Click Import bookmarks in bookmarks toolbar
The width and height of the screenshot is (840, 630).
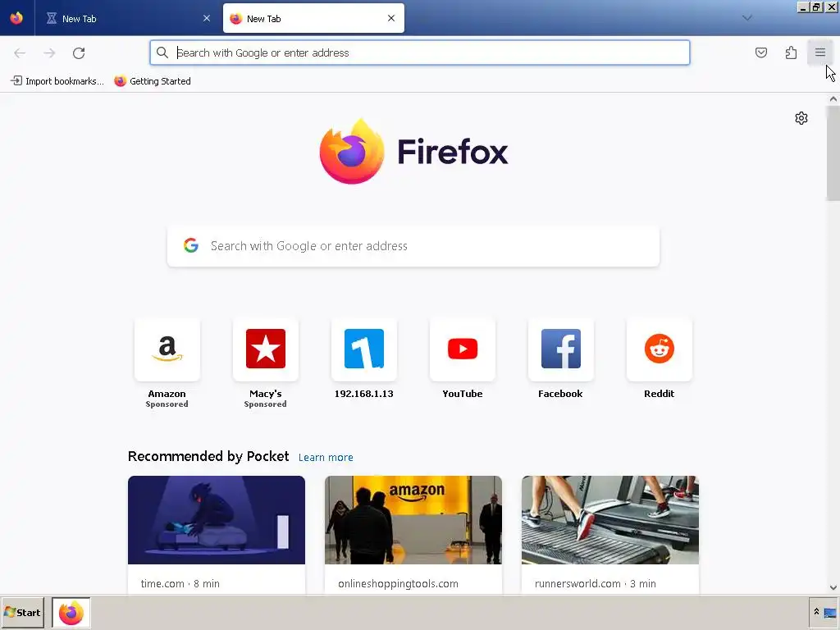(x=57, y=81)
